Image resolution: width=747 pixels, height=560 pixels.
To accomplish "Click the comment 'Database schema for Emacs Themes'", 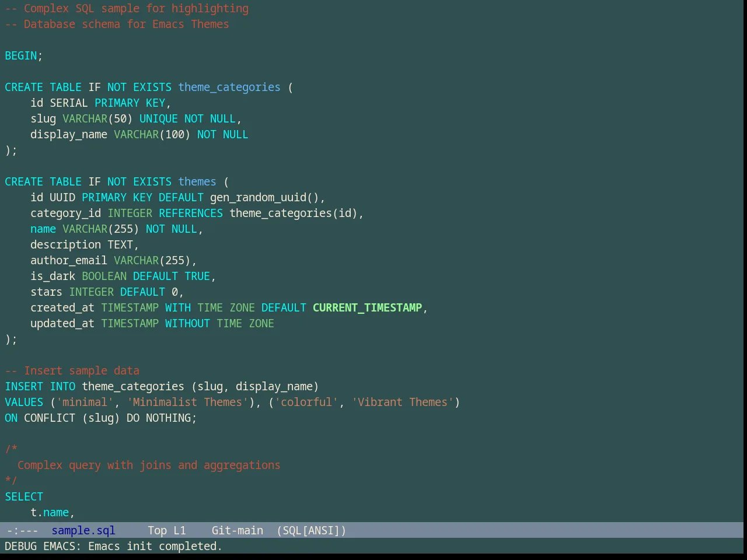I will pyautogui.click(x=127, y=24).
